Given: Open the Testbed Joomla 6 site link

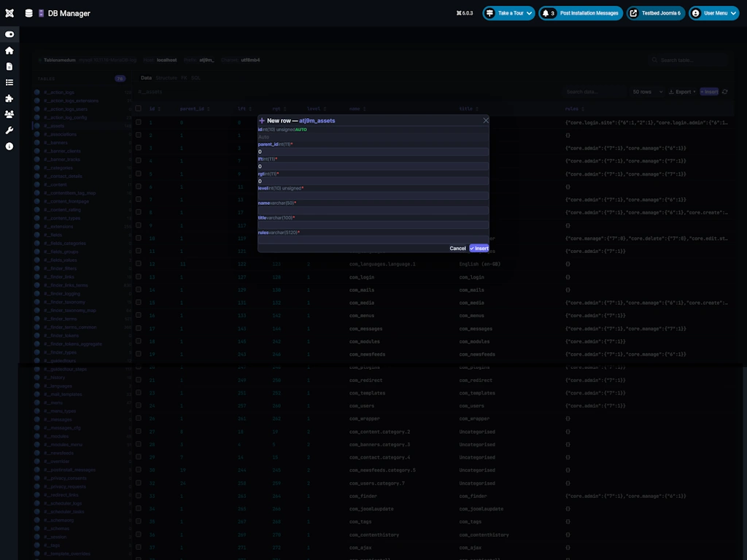Looking at the screenshot, I should (x=656, y=13).
